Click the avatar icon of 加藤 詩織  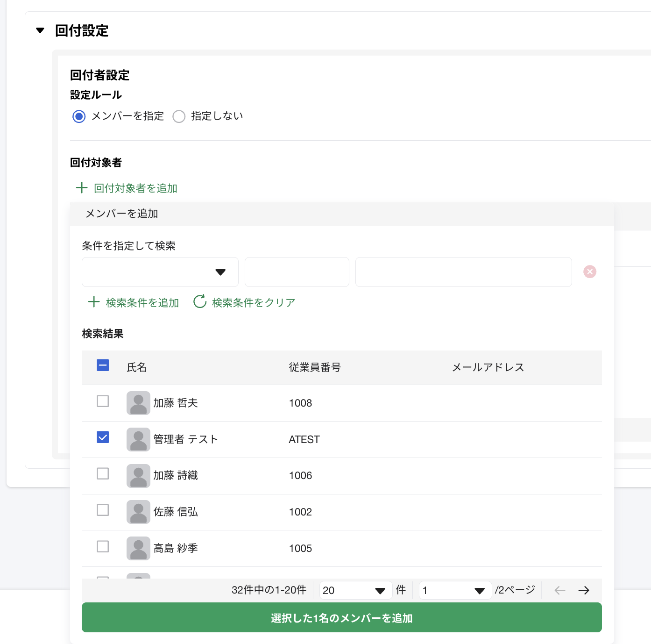[138, 476]
